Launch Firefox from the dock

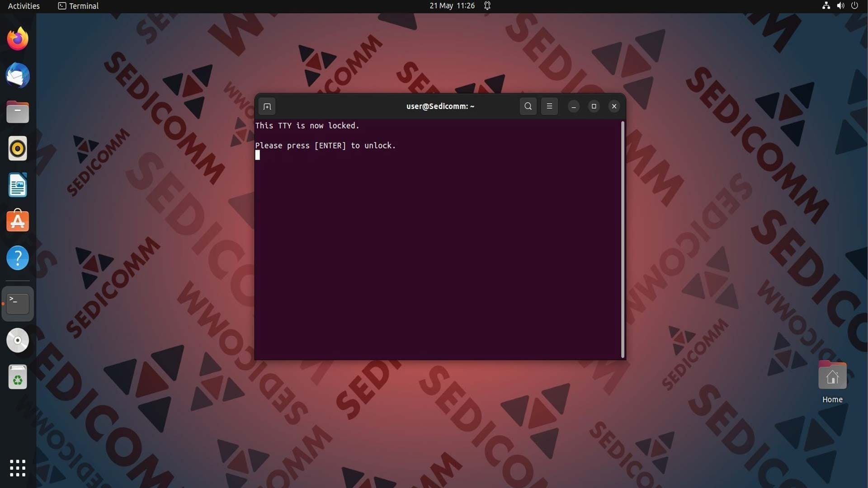[18, 39]
